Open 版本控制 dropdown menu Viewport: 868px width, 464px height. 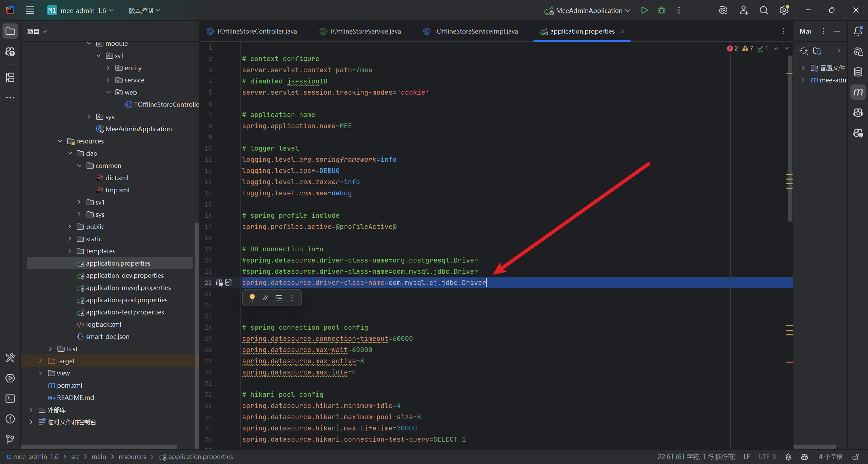coord(144,11)
